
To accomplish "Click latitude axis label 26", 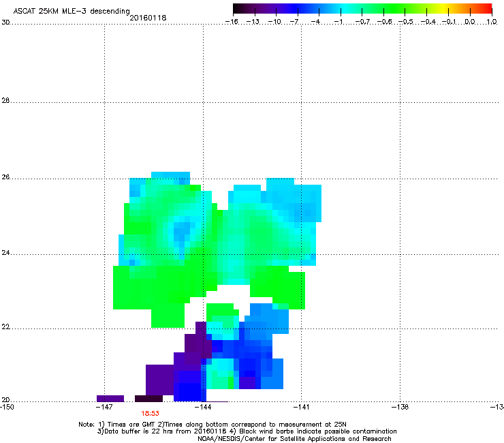I will point(5,177).
